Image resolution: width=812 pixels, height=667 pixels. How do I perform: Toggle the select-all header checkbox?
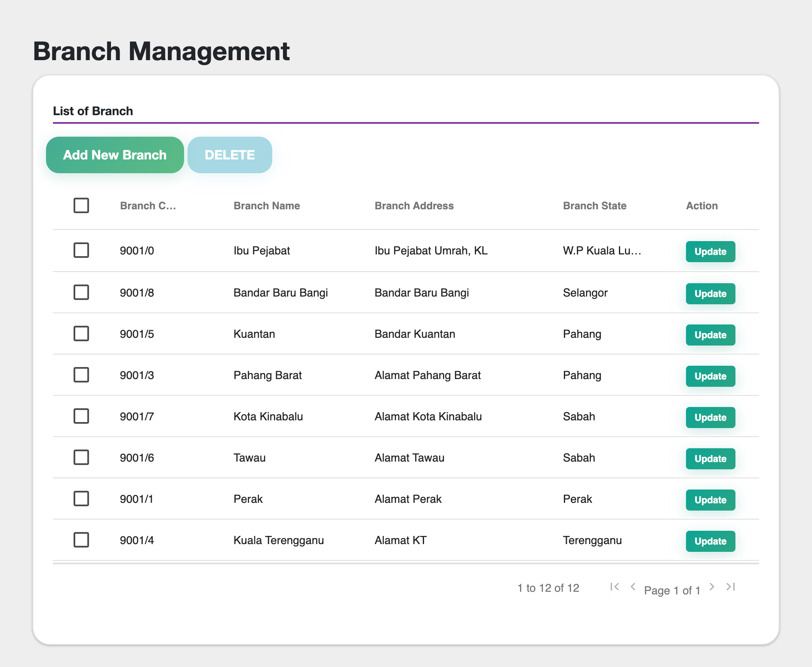(81, 205)
